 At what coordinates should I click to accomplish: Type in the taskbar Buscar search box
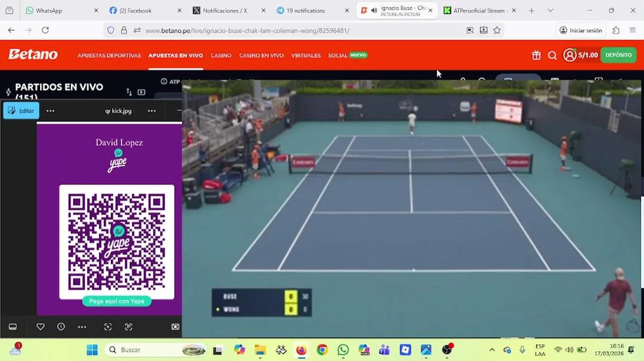click(156, 349)
